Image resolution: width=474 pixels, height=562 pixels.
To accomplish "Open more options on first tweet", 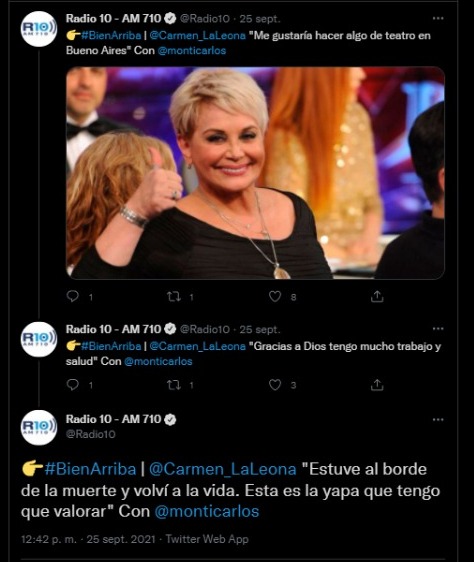I will pyautogui.click(x=438, y=18).
